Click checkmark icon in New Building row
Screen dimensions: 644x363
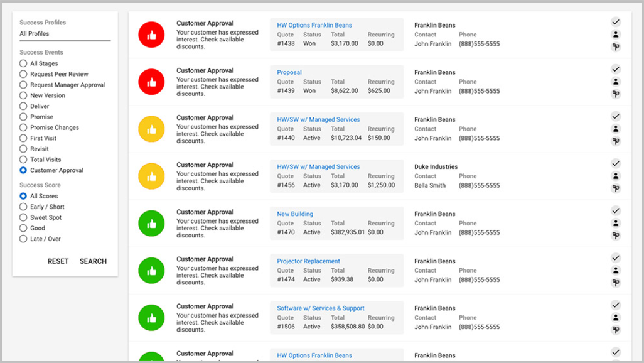tap(616, 211)
